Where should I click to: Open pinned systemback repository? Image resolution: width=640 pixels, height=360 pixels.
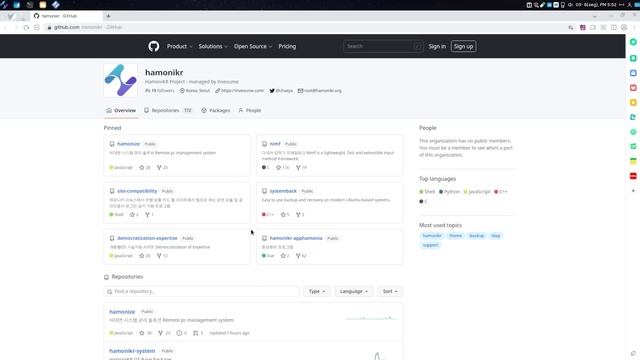pyautogui.click(x=283, y=191)
